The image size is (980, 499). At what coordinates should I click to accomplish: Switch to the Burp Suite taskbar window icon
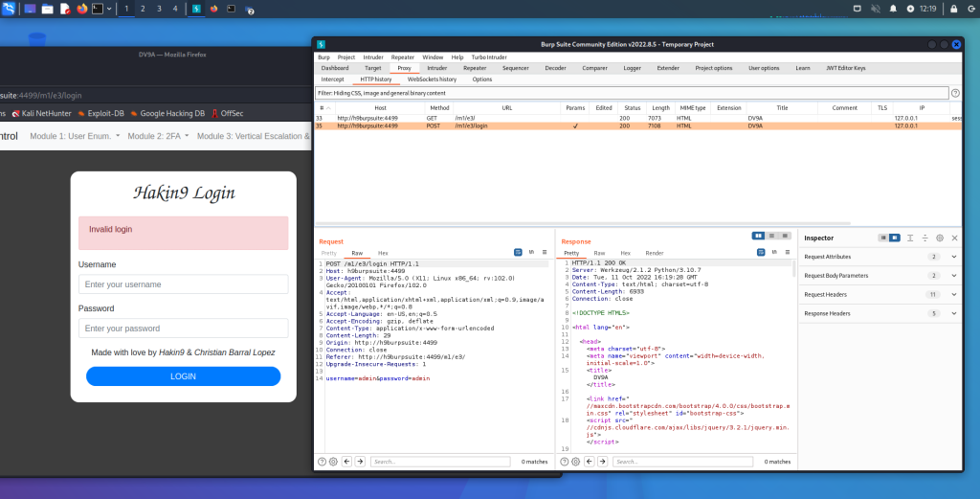coord(196,9)
